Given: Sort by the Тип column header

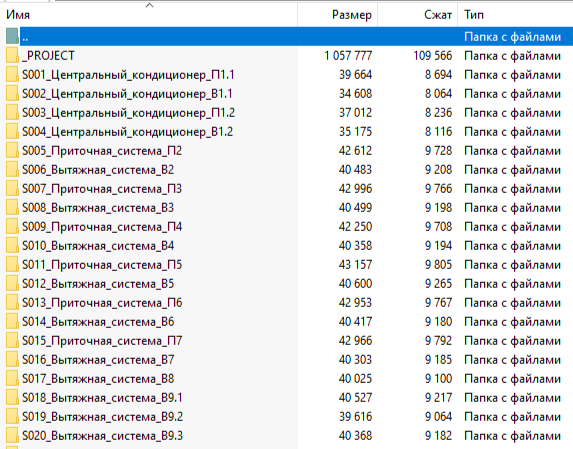Looking at the screenshot, I should click(515, 15).
